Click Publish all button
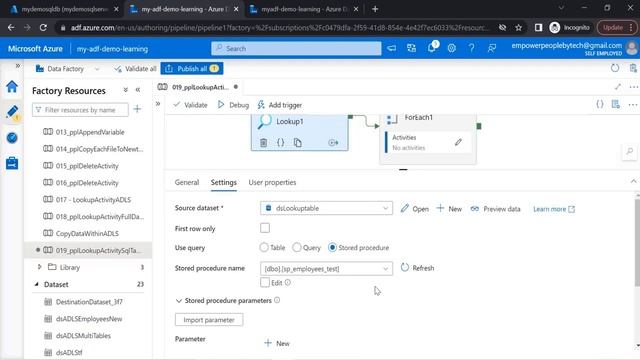The height and width of the screenshot is (360, 640). [x=192, y=69]
